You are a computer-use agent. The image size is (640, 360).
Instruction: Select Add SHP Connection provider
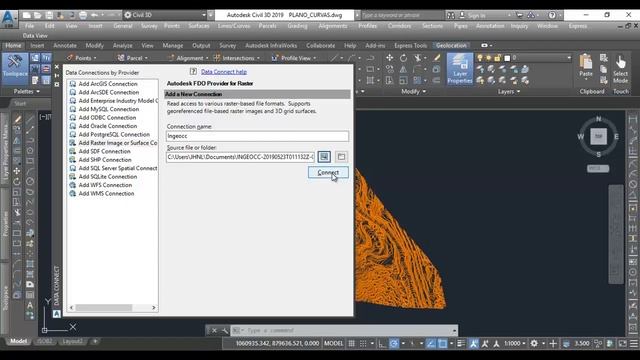click(x=105, y=160)
